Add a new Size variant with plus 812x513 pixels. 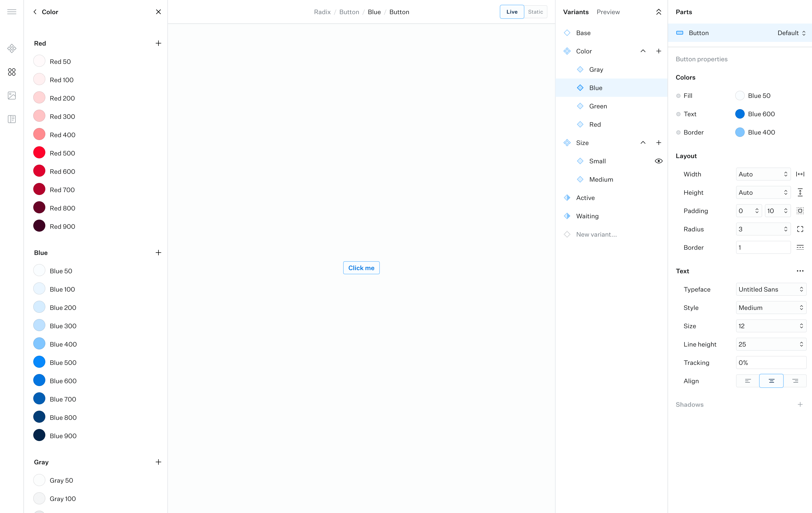pos(658,143)
